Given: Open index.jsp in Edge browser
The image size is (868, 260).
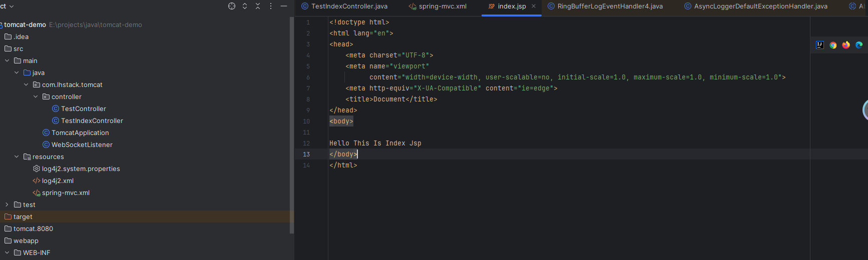Looking at the screenshot, I should tap(859, 45).
